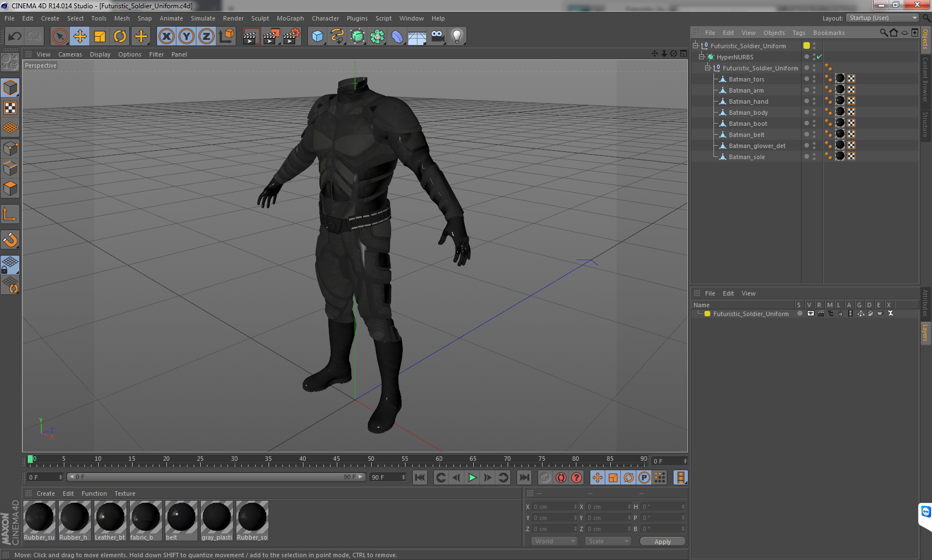Image resolution: width=932 pixels, height=560 pixels.
Task: Toggle Y axis lock
Action: click(186, 37)
